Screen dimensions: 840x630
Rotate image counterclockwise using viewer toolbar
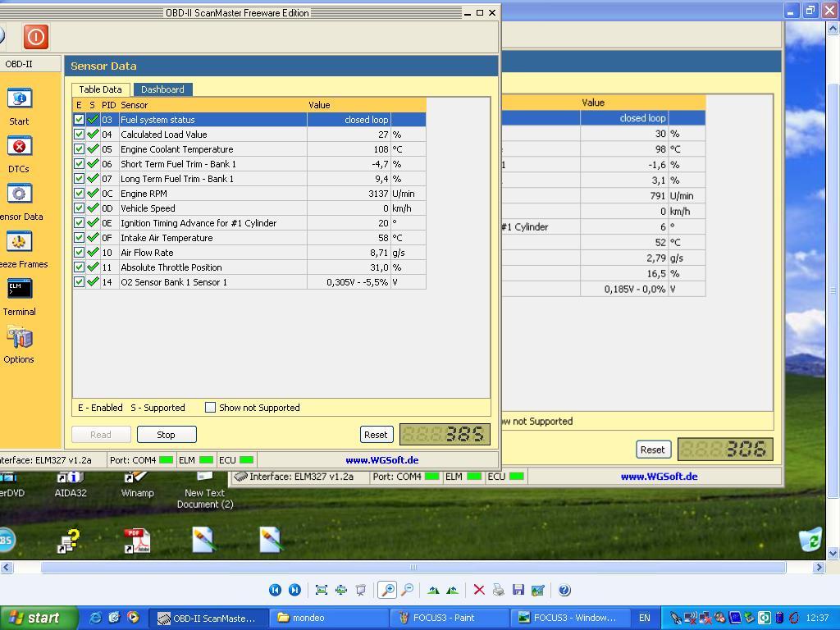point(453,590)
